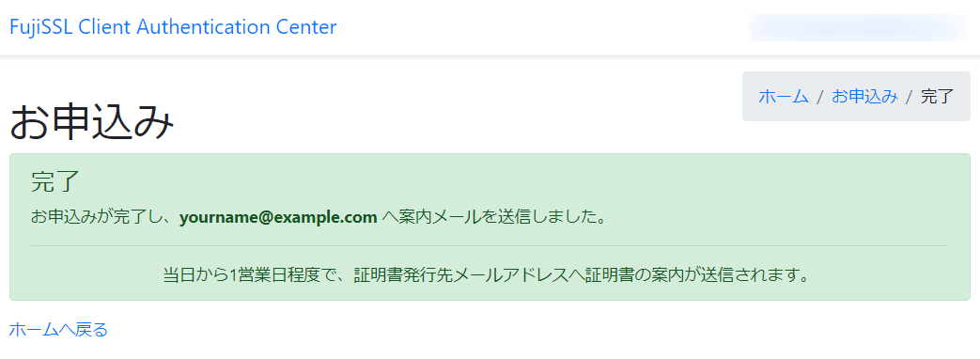Follow the ホームへ戻る link

(58, 329)
